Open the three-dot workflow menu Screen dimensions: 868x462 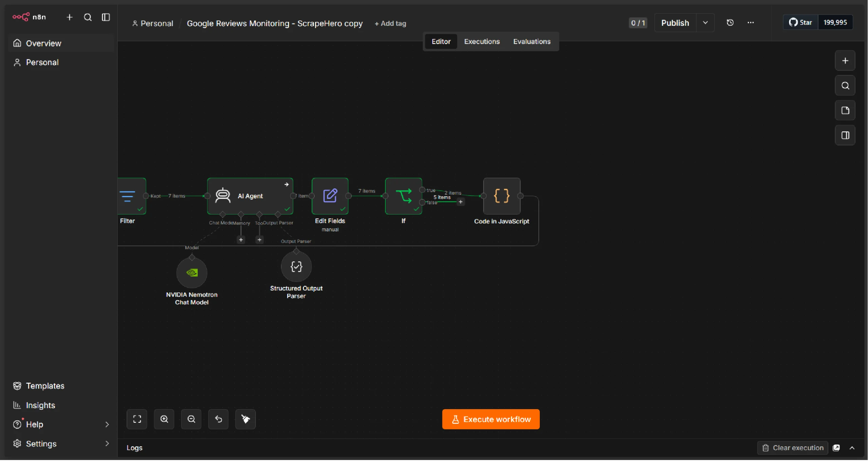(751, 23)
